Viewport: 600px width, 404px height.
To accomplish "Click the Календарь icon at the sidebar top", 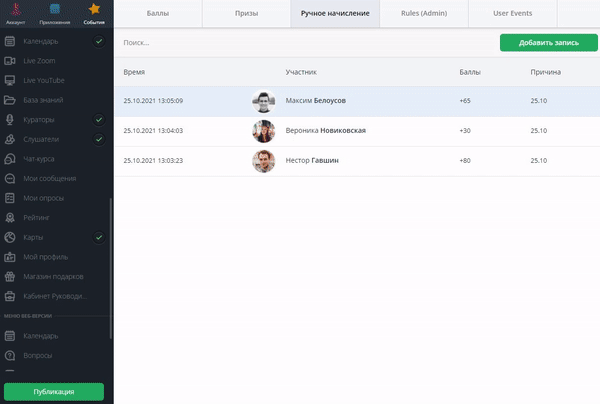I will (x=10, y=41).
